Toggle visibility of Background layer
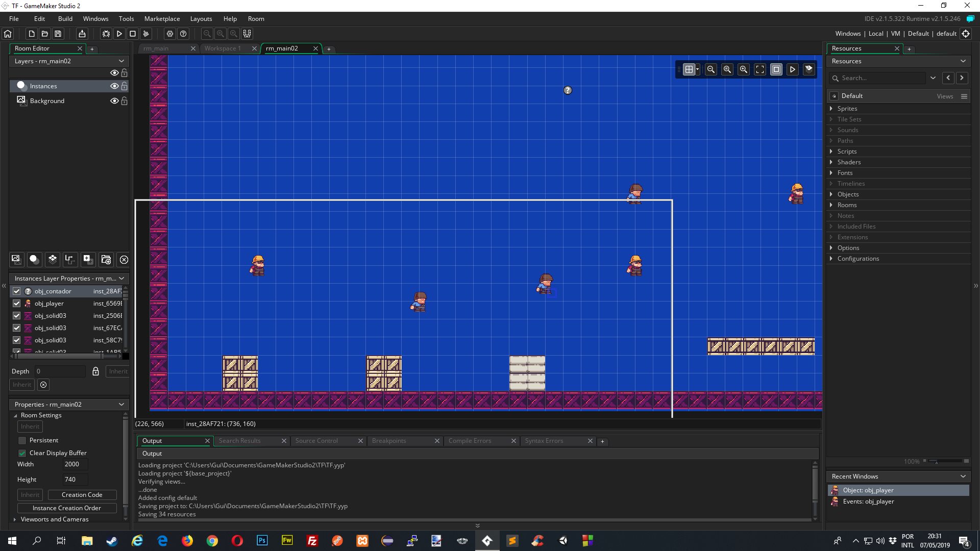Image resolution: width=980 pixels, height=551 pixels. (x=113, y=100)
